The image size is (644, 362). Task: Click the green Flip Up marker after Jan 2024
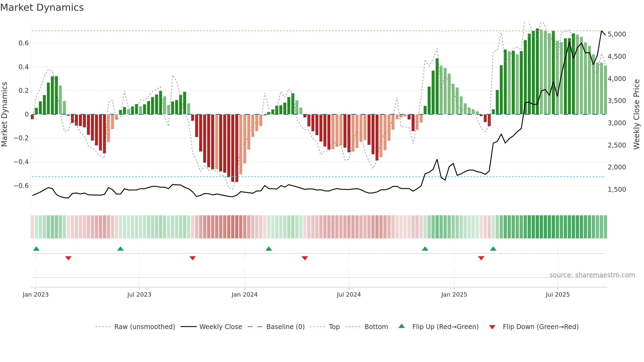pyautogui.click(x=269, y=249)
